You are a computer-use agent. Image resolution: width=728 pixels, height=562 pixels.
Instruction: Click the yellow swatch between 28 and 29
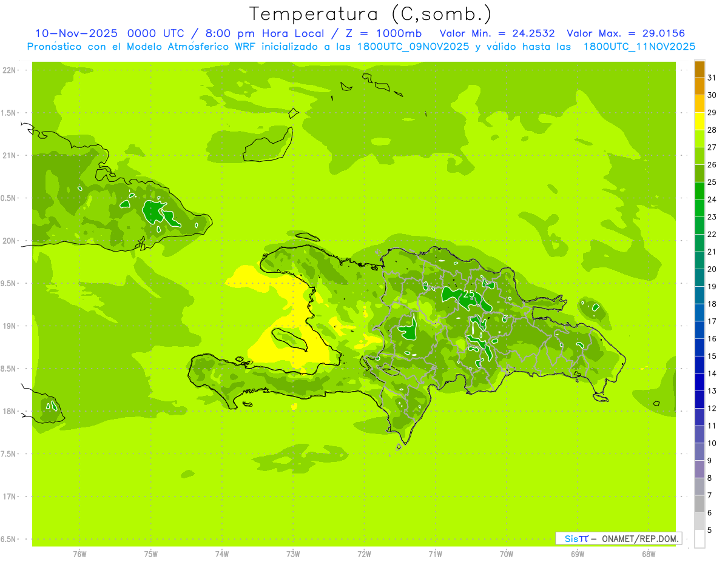click(x=699, y=121)
